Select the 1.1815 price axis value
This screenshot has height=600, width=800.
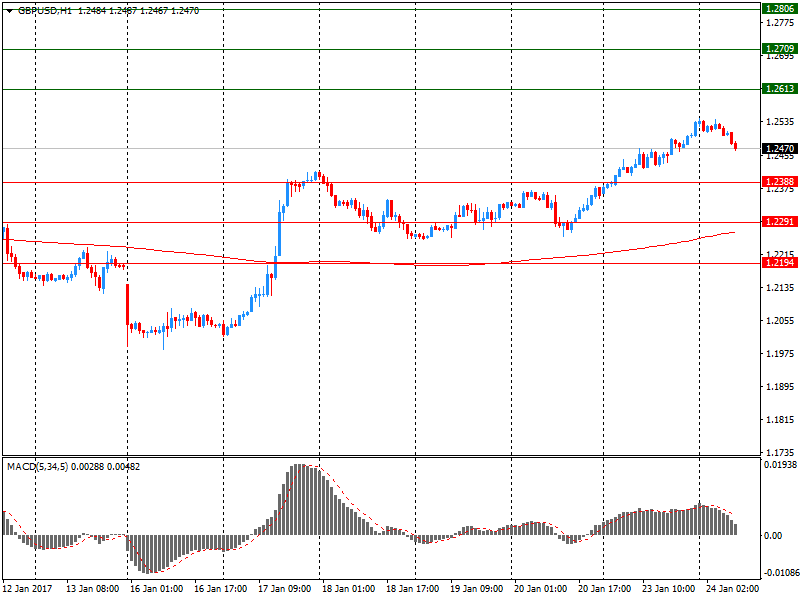click(x=781, y=420)
